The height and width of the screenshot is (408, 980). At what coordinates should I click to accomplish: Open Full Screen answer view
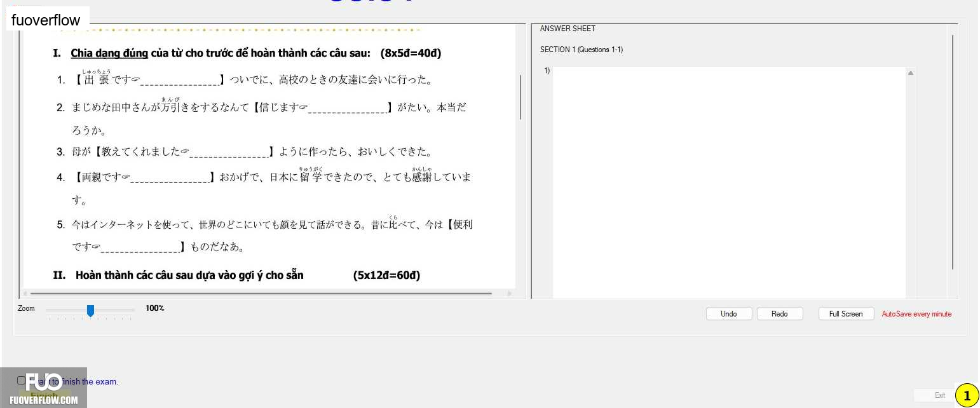coord(846,314)
